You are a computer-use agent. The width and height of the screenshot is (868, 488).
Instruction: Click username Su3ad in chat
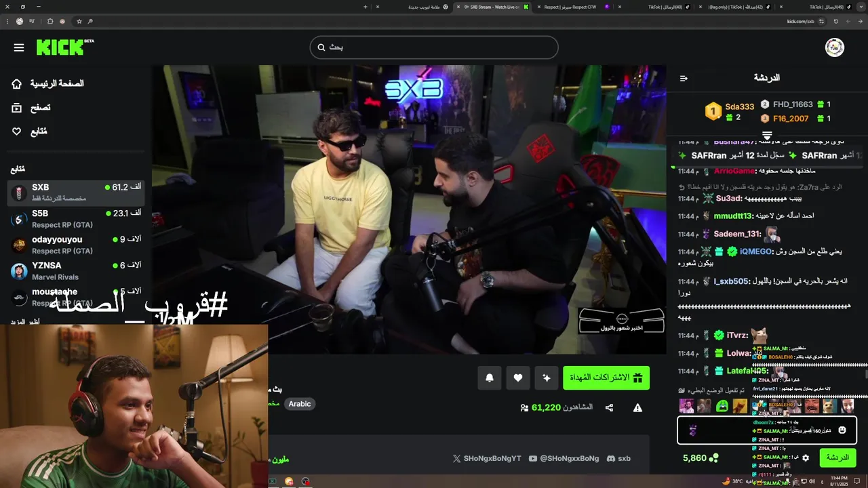click(729, 199)
